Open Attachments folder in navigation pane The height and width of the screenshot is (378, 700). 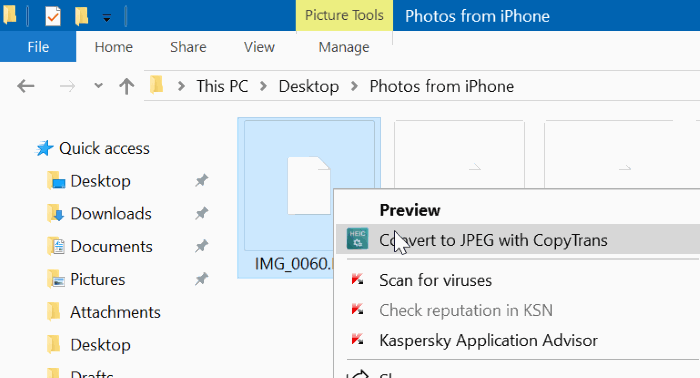point(115,312)
